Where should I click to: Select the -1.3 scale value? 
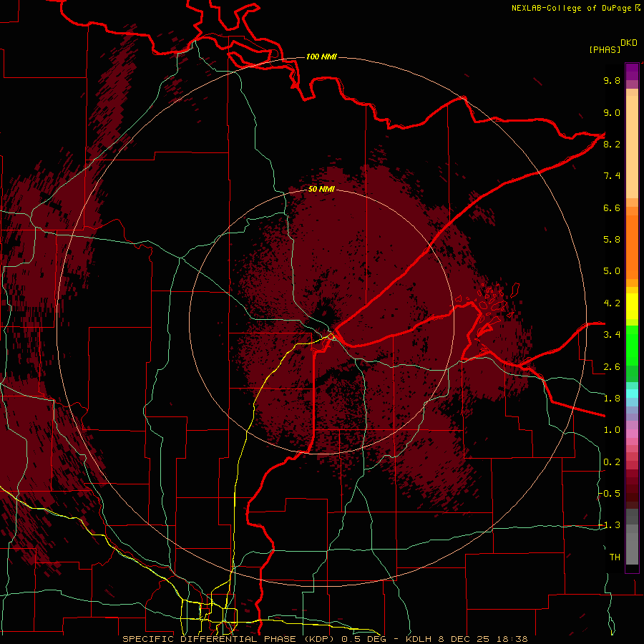coord(609,525)
